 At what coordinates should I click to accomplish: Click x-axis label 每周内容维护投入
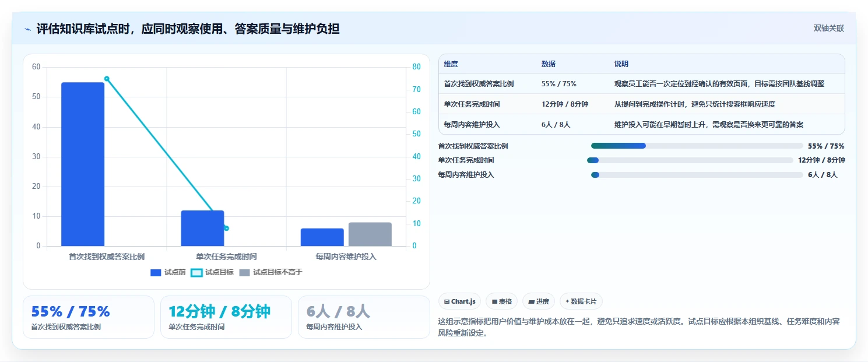pyautogui.click(x=346, y=256)
